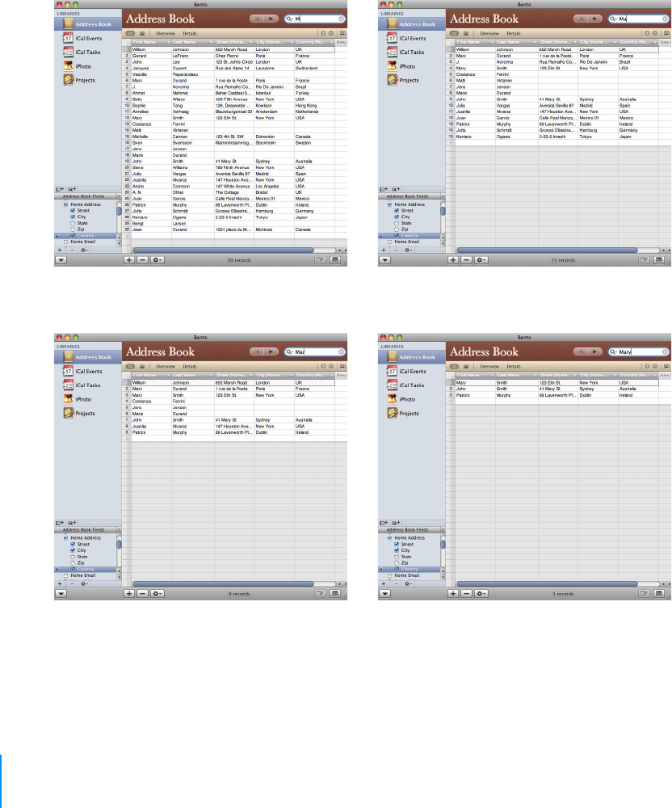Clear the search field containing 'Mary'
Screen dimensions: 672x808
point(665,351)
